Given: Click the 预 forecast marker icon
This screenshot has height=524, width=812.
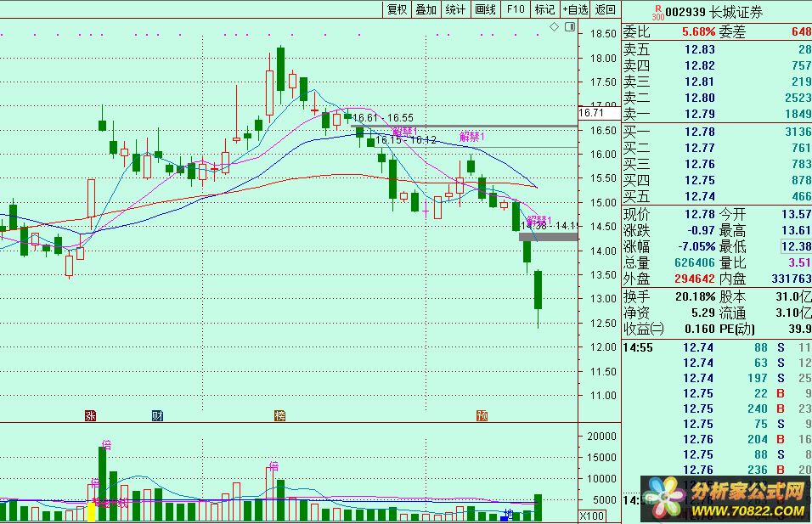Looking at the screenshot, I should click(x=482, y=415).
